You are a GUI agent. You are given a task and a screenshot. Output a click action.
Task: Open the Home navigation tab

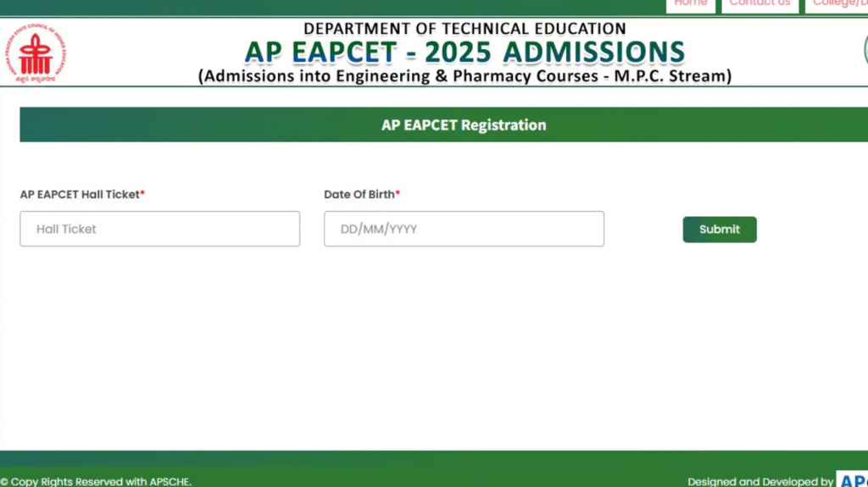pyautogui.click(x=690, y=5)
